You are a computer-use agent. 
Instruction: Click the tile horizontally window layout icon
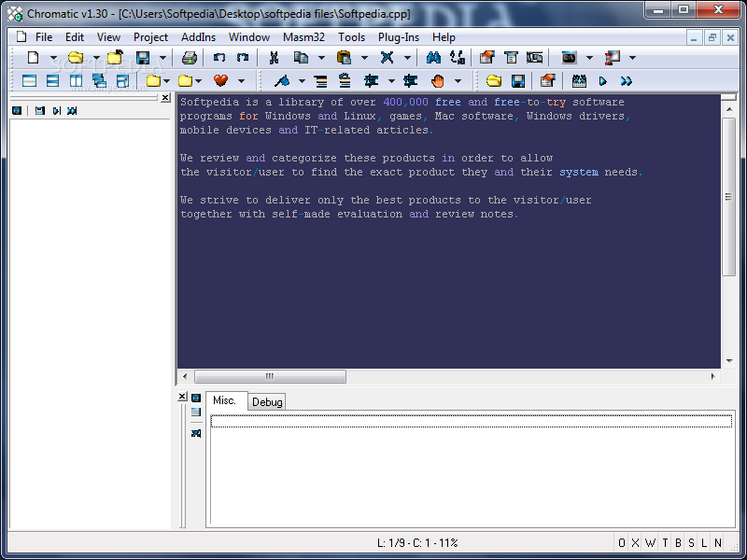click(x=52, y=81)
